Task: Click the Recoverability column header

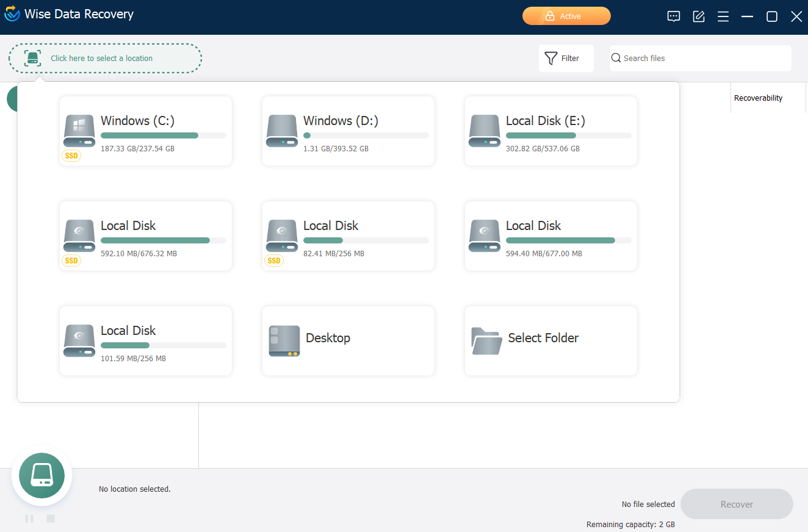Action: click(758, 98)
